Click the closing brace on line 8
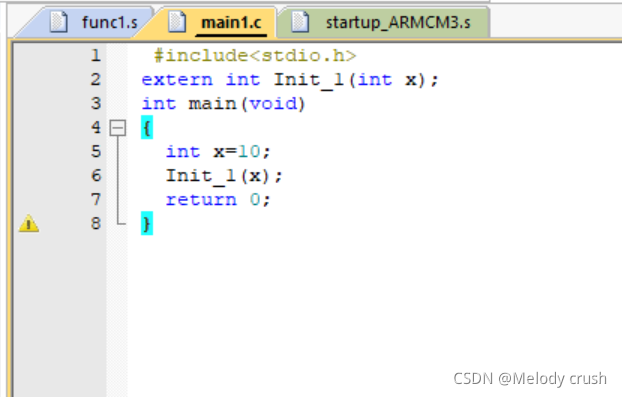 pos(147,224)
